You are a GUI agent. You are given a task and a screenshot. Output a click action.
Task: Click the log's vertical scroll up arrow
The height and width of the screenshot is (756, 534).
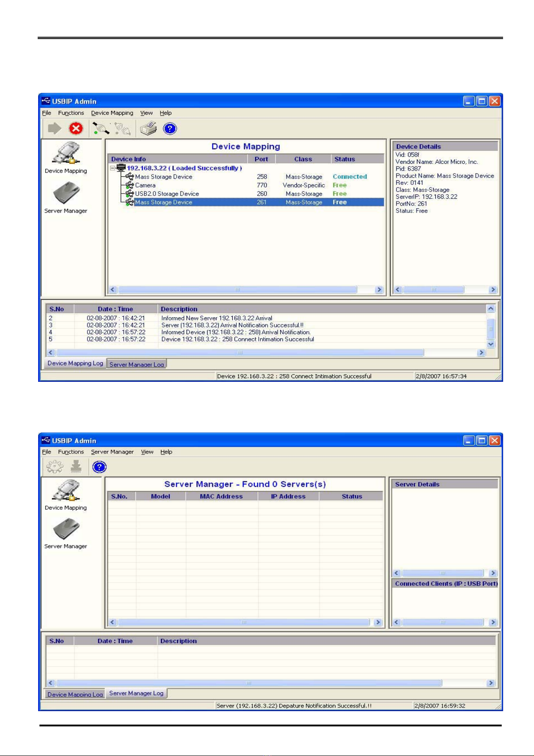(x=491, y=309)
